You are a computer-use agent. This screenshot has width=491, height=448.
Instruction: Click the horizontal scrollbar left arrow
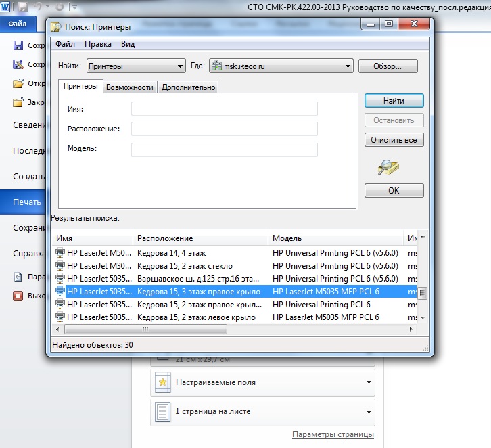coord(57,329)
